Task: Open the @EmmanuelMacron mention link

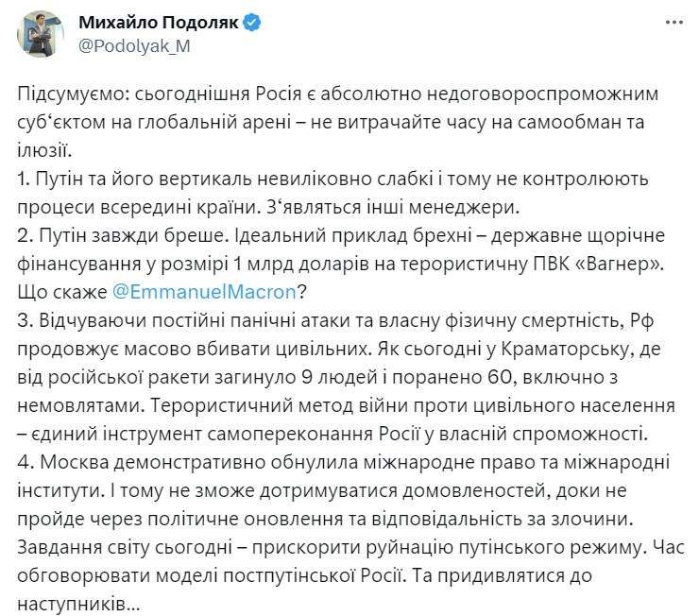Action: [204, 292]
